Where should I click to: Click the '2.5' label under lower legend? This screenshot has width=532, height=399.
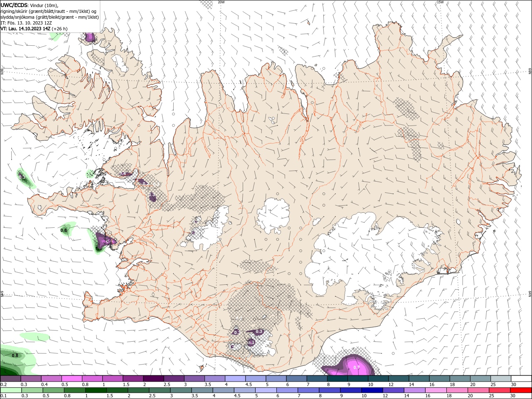tap(153, 396)
